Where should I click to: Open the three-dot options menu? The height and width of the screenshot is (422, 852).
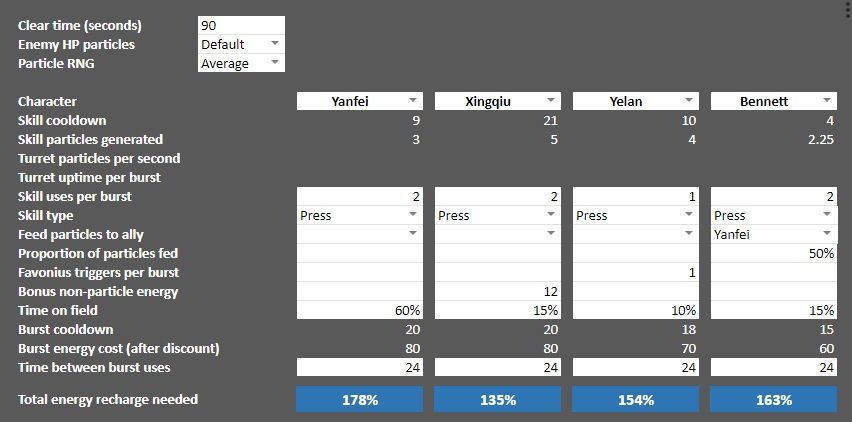848,8
